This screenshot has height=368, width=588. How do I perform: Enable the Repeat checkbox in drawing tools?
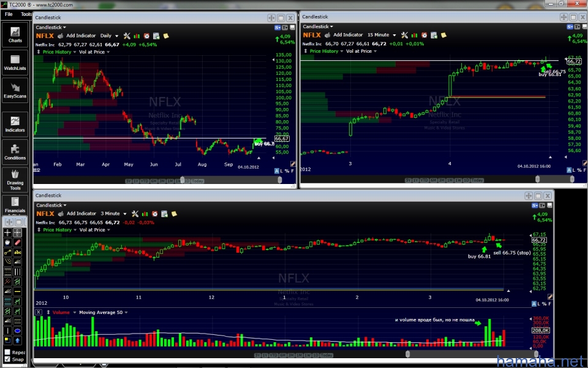pos(7,352)
